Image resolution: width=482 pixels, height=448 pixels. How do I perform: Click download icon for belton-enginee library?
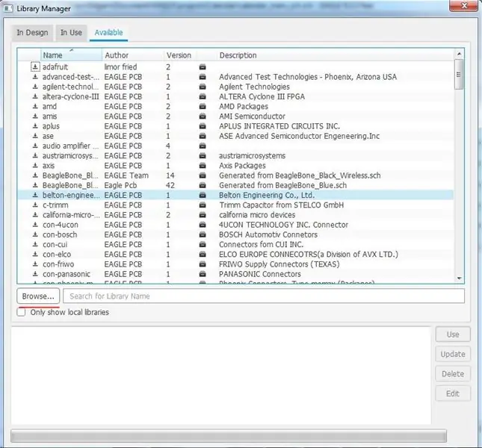[35, 195]
